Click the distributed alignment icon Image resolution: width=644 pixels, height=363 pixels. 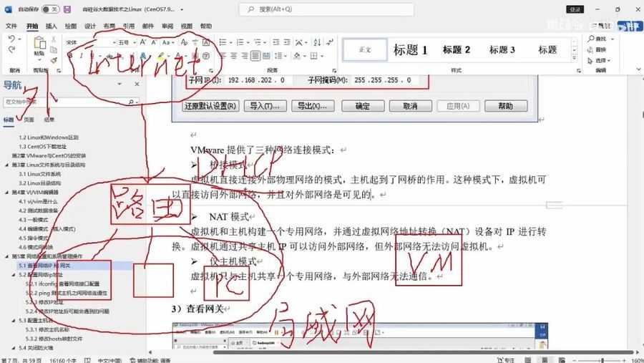point(266,56)
